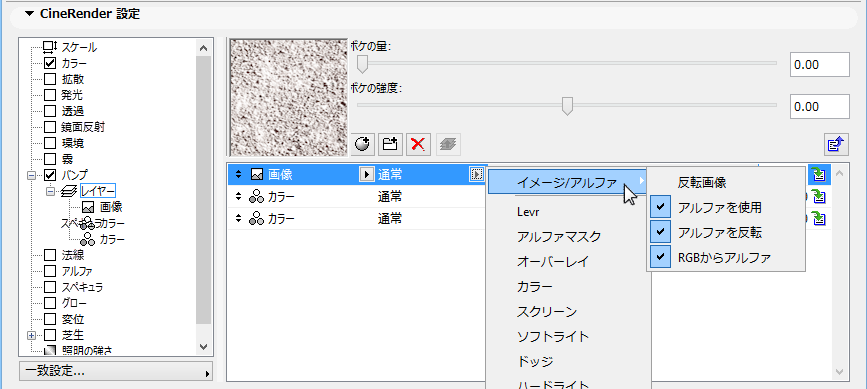Enable the アルファ channel checkbox
867x389 pixels.
click(x=50, y=271)
